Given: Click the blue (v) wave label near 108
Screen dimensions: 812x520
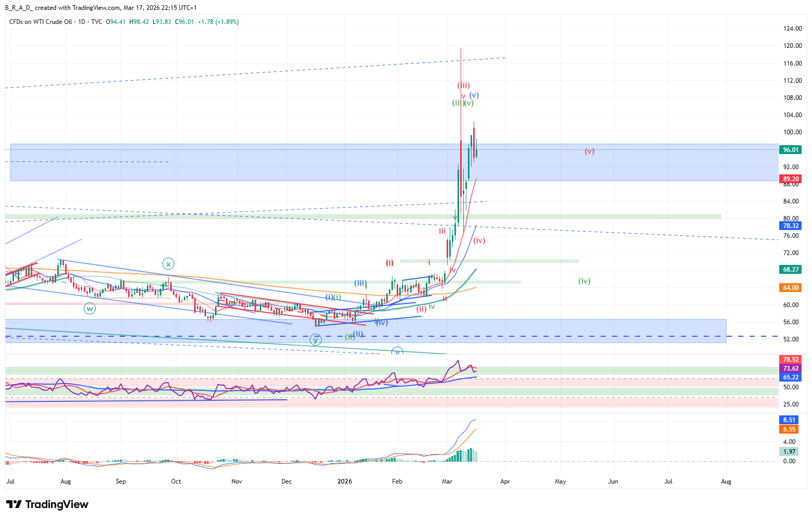Looking at the screenshot, I should click(x=474, y=95).
